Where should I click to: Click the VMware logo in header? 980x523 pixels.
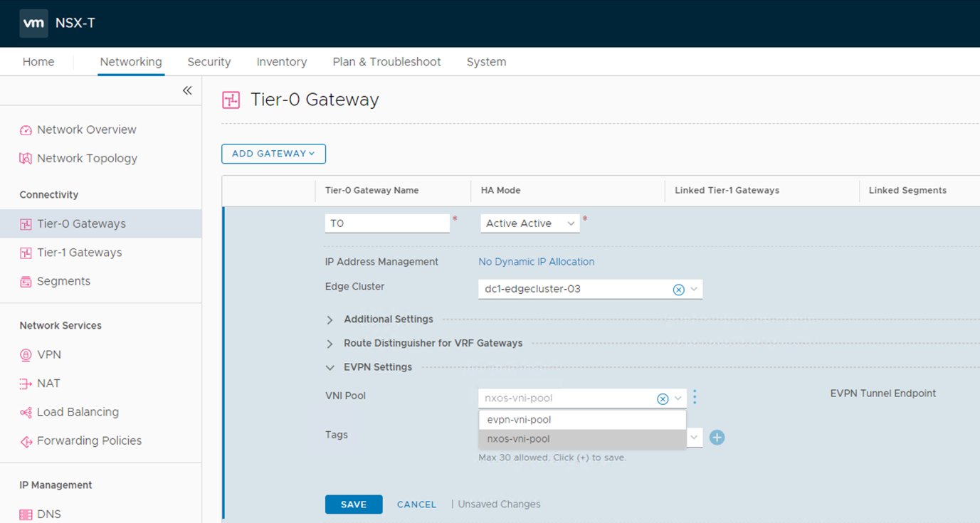(34, 23)
